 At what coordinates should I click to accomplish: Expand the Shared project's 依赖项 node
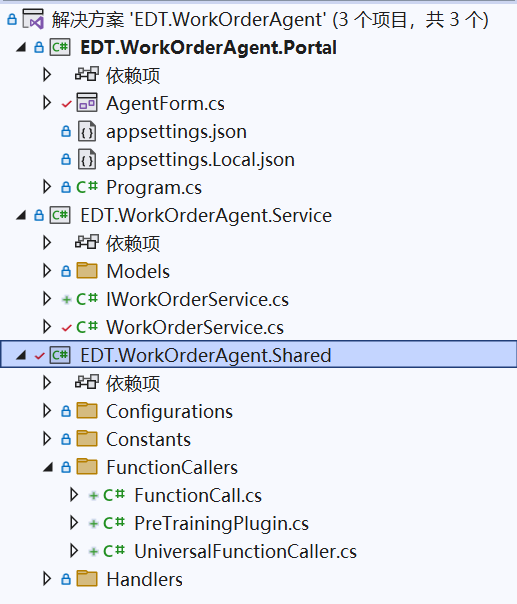tap(47, 383)
